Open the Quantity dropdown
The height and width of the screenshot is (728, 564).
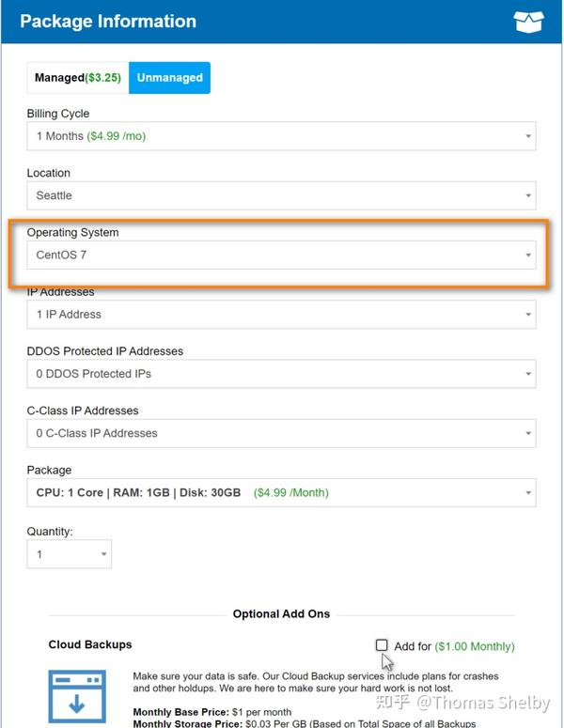[69, 554]
